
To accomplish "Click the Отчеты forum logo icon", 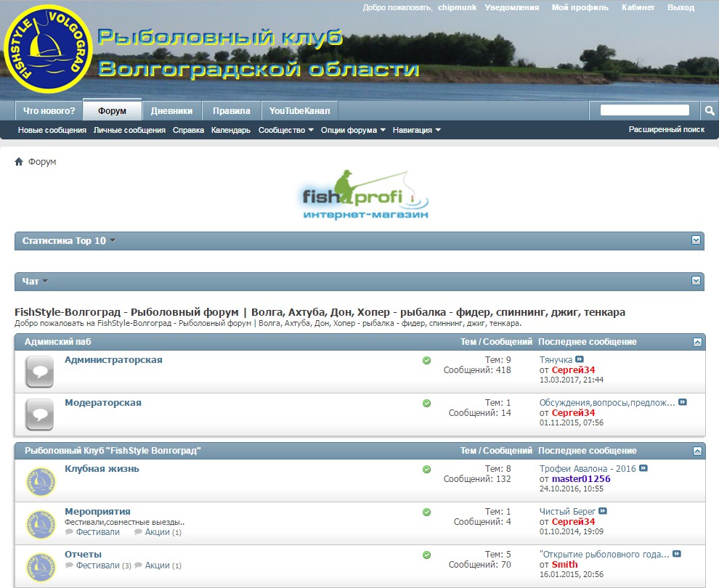I will coord(41,568).
